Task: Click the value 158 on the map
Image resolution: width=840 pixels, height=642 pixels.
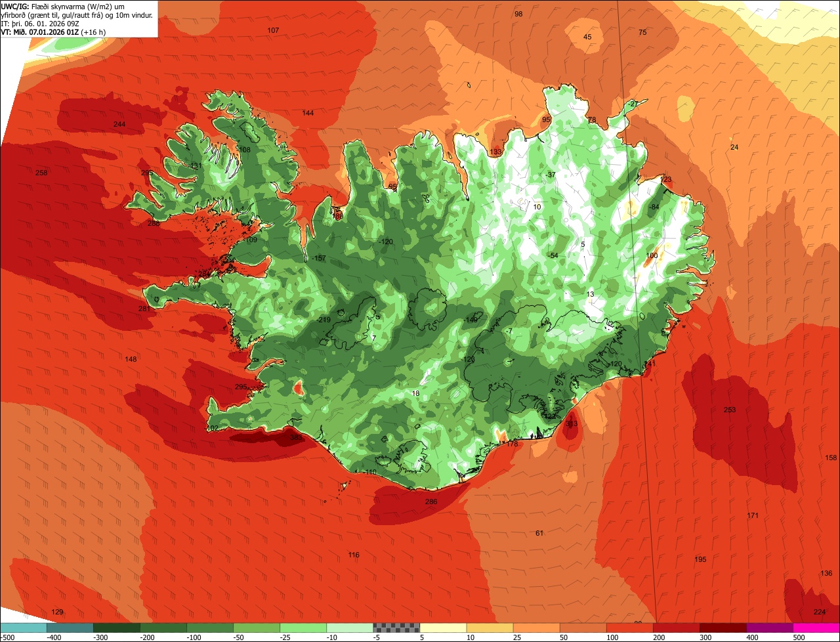Action: pos(831,458)
